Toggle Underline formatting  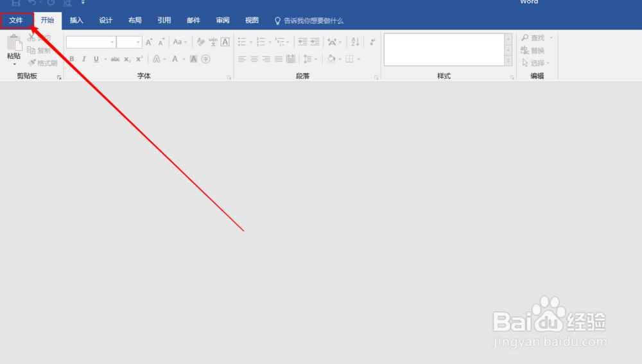[96, 59]
